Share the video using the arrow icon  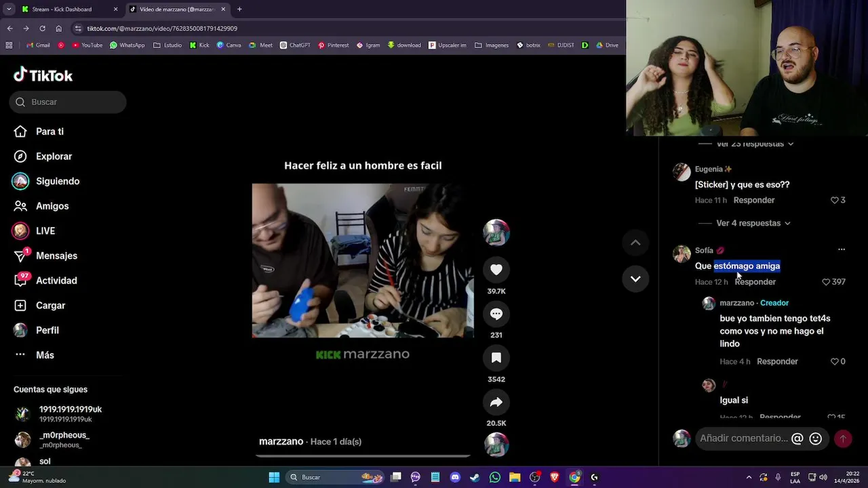click(496, 402)
